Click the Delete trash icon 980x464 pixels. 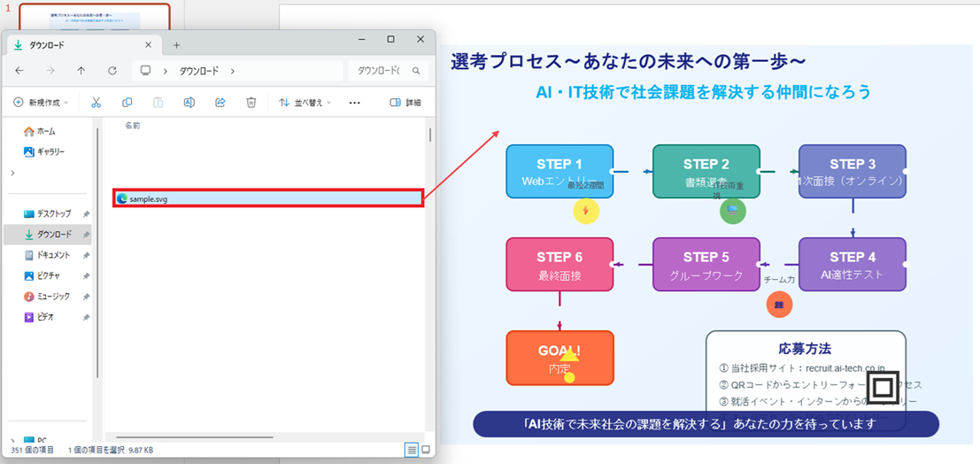click(x=251, y=103)
